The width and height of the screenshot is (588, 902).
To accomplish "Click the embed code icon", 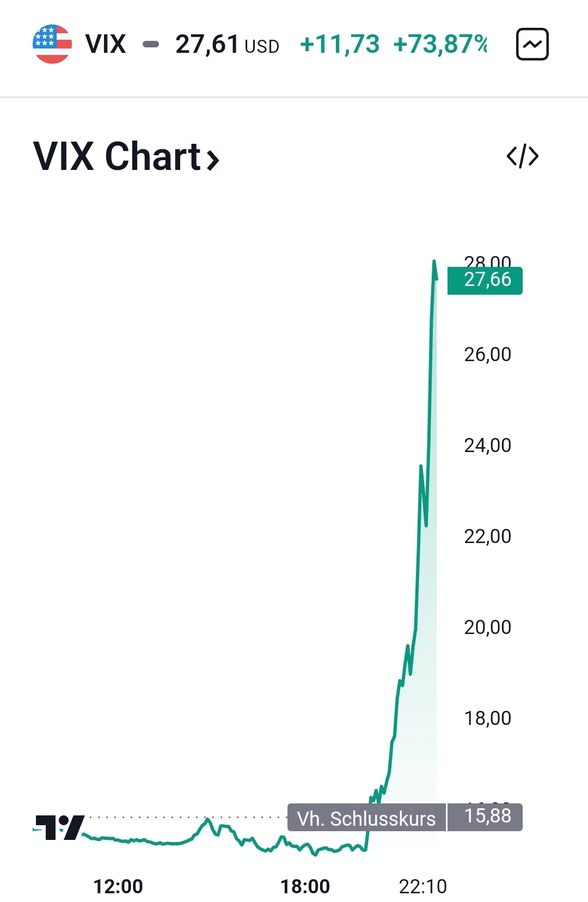I will pos(522,156).
